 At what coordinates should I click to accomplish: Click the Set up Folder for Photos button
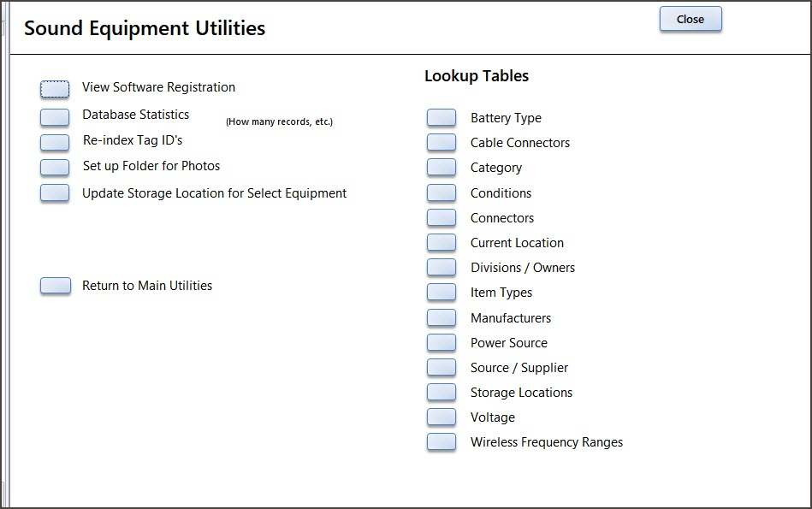[x=55, y=168]
